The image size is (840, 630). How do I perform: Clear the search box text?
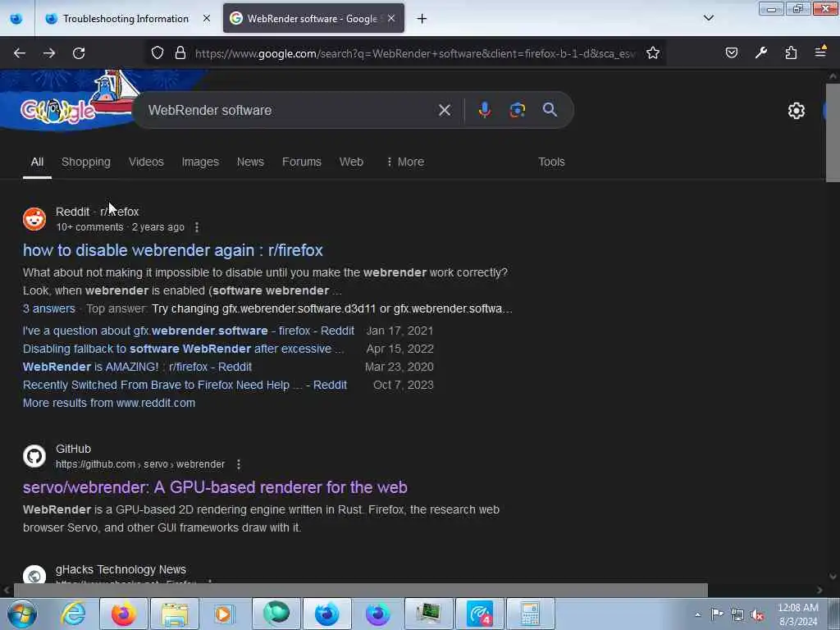pos(444,110)
